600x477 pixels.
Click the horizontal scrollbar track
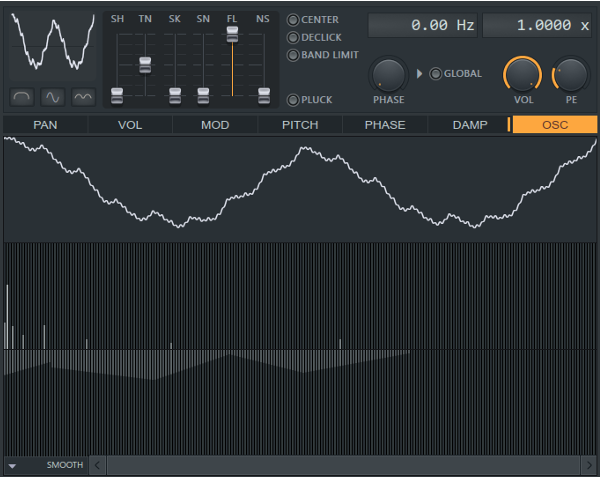(344, 465)
